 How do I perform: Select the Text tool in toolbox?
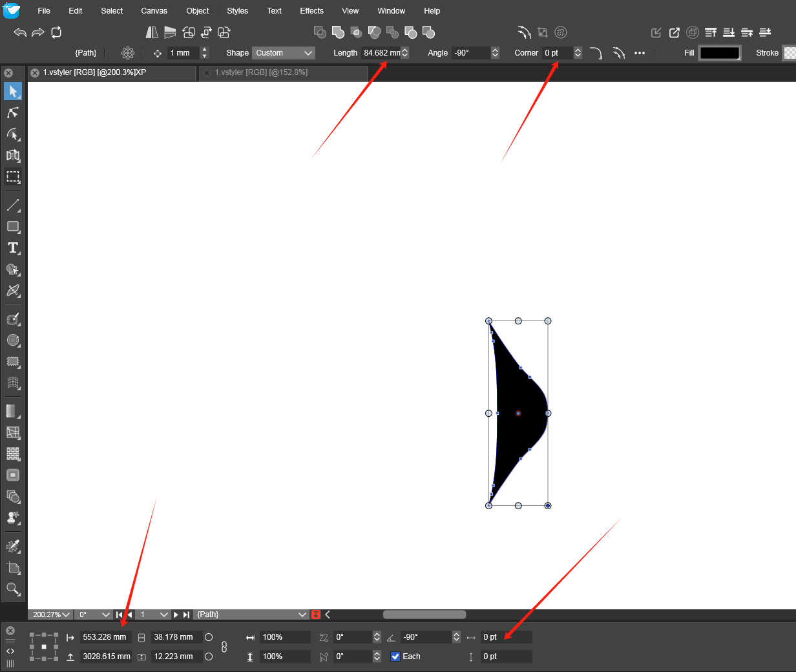(x=13, y=248)
